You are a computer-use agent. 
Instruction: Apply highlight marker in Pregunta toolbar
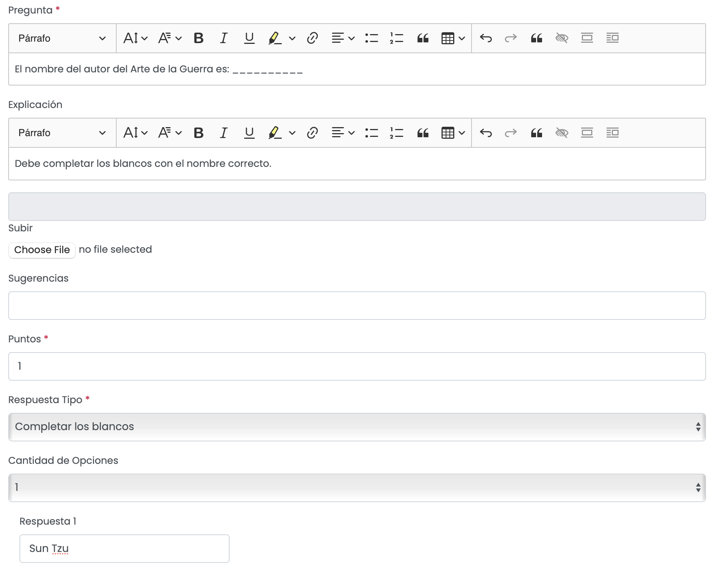(x=275, y=38)
